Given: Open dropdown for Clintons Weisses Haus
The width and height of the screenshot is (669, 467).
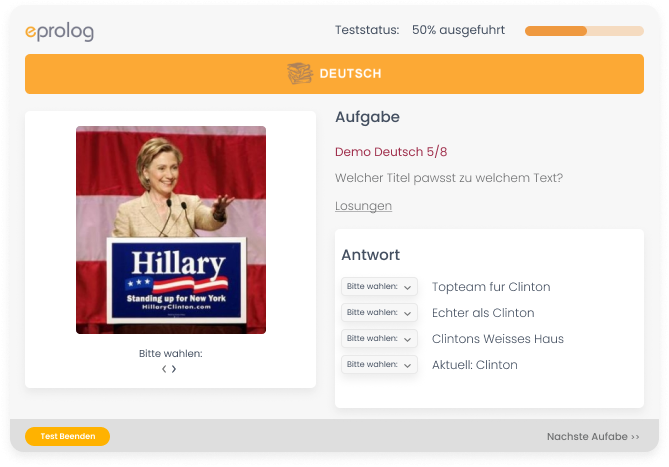Looking at the screenshot, I should [x=379, y=339].
